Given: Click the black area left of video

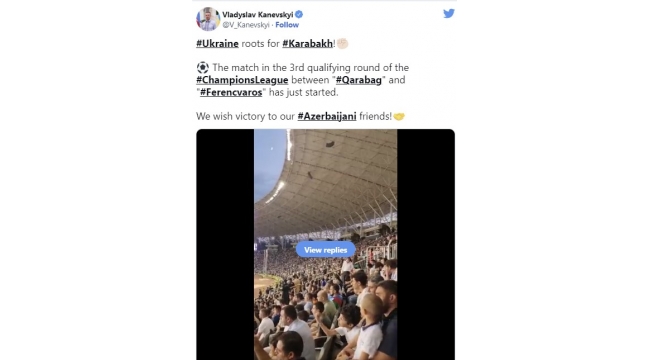Looking at the screenshot, I should tap(225, 245).
